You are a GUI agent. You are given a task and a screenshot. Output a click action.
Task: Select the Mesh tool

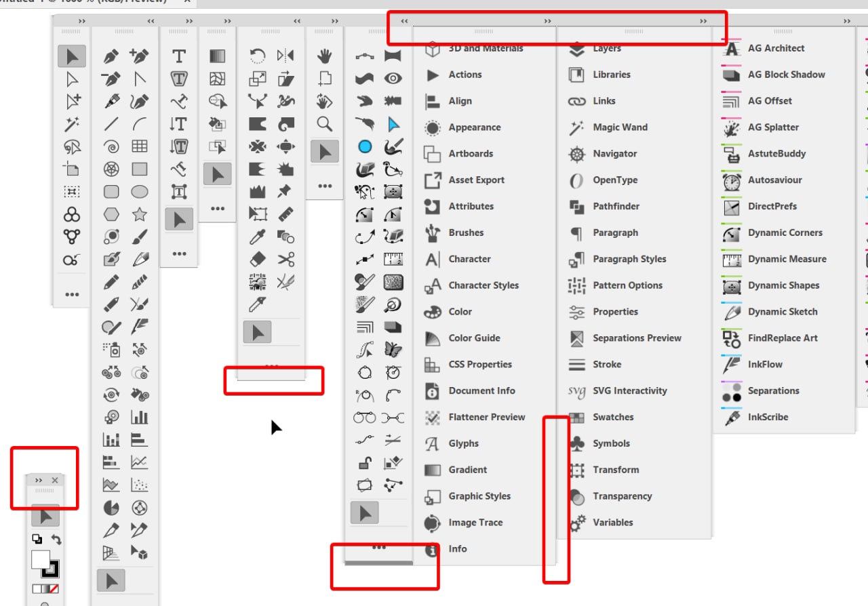[x=217, y=79]
